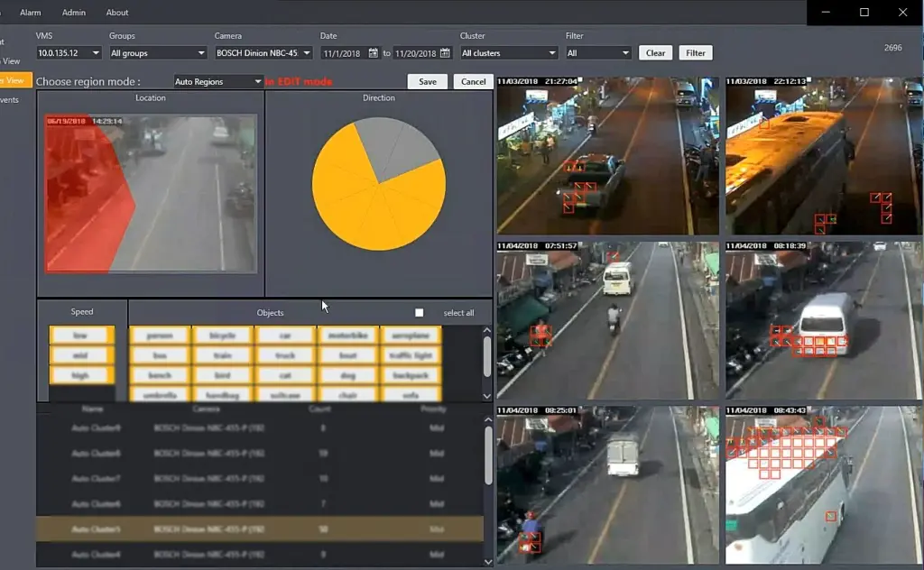Open the Admin menu

[74, 13]
